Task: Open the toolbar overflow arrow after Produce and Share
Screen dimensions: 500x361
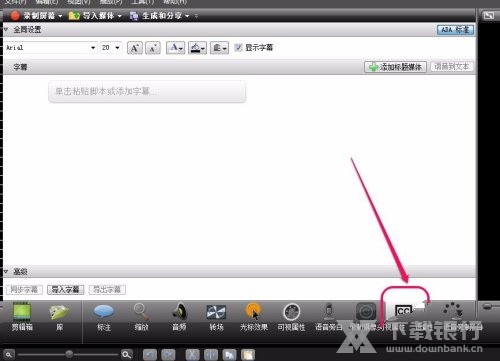Action: [196, 16]
